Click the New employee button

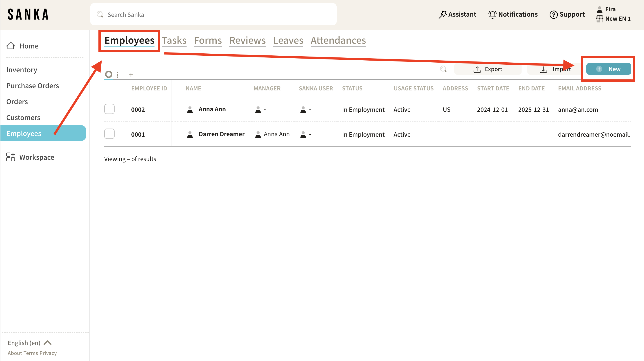[609, 69]
